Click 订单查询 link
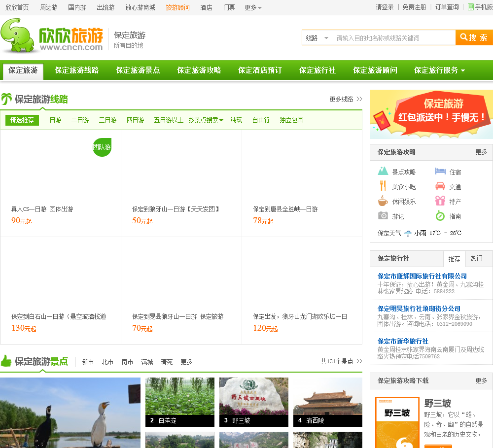493x448 pixels. [x=447, y=7]
